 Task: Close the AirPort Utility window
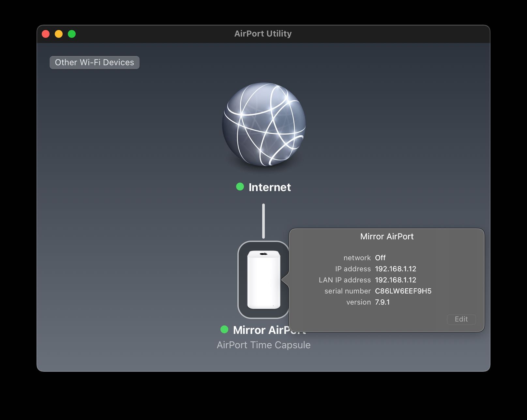[46, 34]
